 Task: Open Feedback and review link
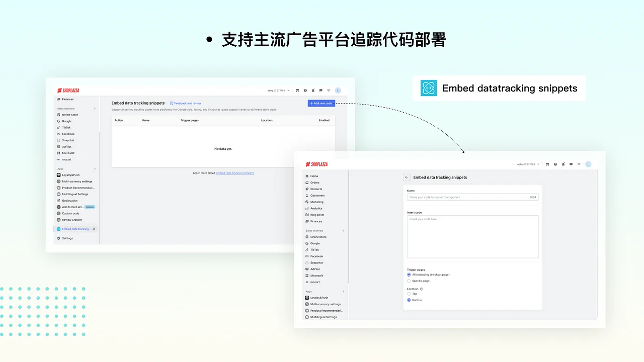click(x=186, y=103)
